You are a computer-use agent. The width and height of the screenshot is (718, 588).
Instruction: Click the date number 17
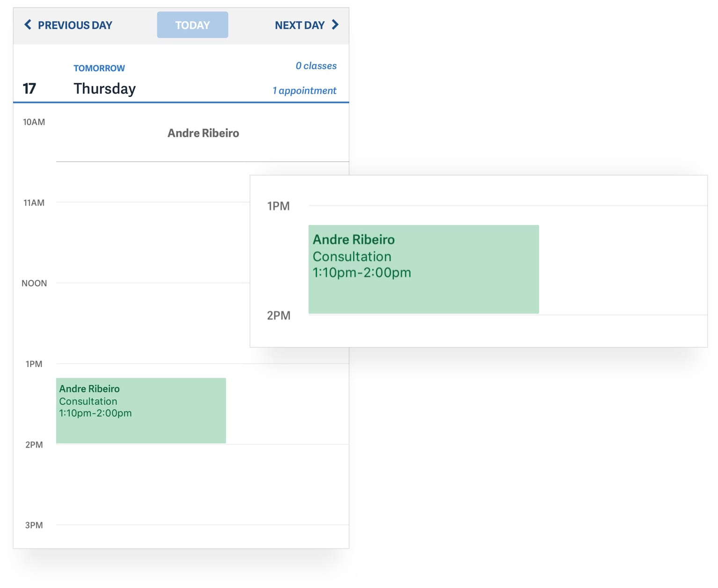tap(29, 88)
